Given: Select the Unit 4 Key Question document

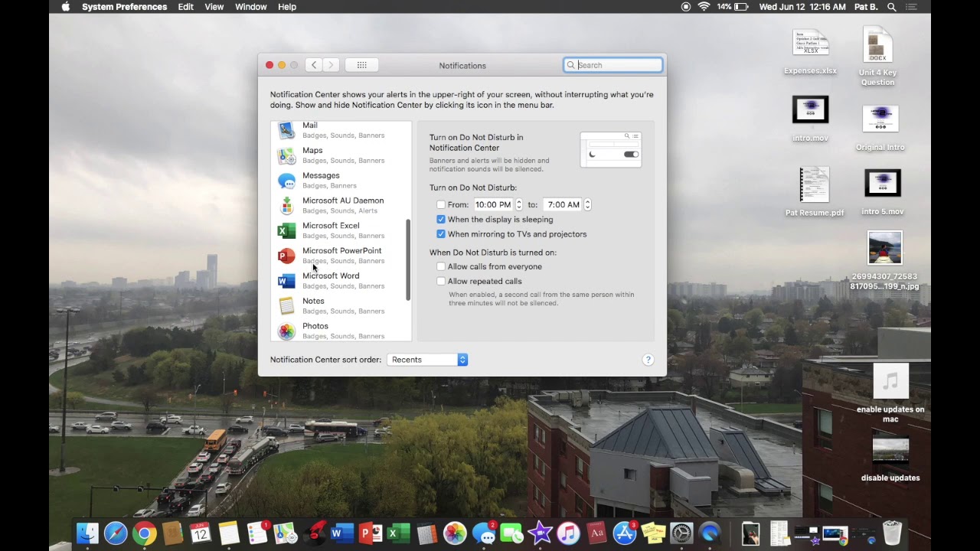Looking at the screenshot, I should 877,57.
